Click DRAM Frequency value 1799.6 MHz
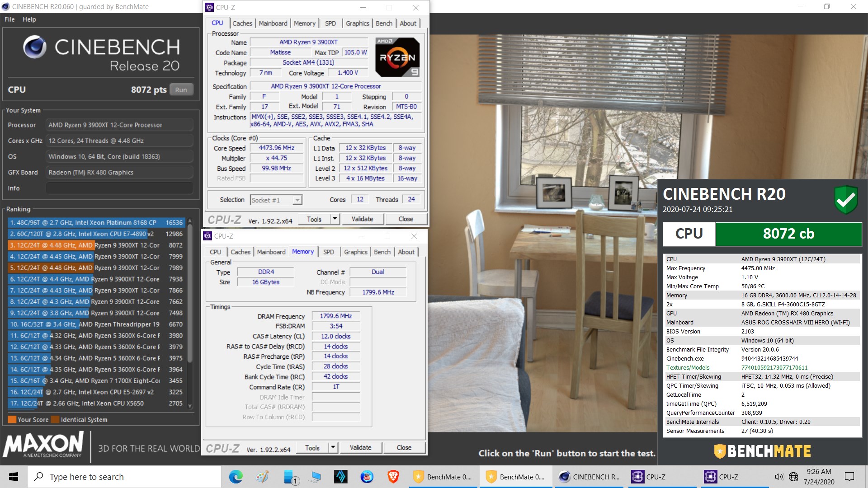The image size is (868, 488). click(335, 316)
